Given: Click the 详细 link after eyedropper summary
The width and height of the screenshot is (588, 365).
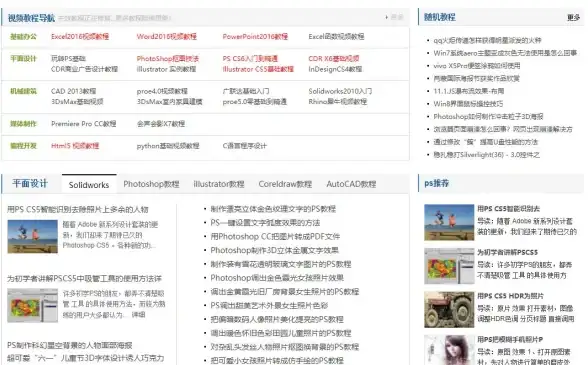Looking at the screenshot, I should tap(138, 315).
